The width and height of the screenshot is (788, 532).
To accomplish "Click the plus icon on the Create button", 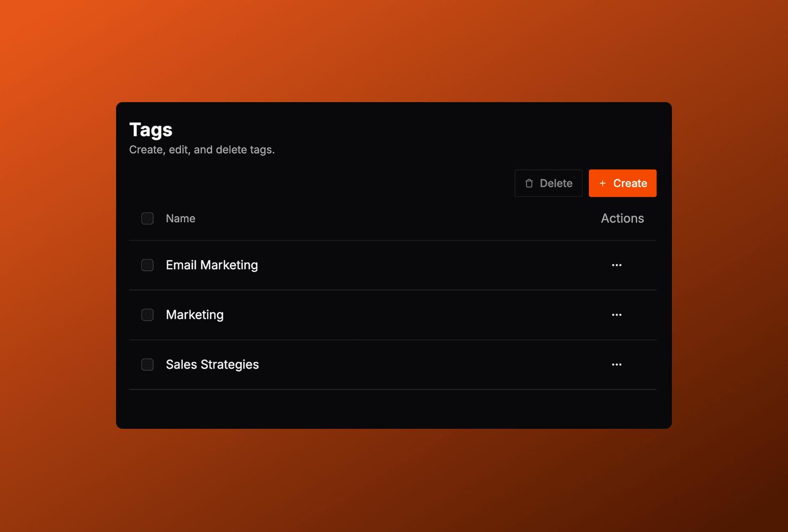I will (x=602, y=183).
